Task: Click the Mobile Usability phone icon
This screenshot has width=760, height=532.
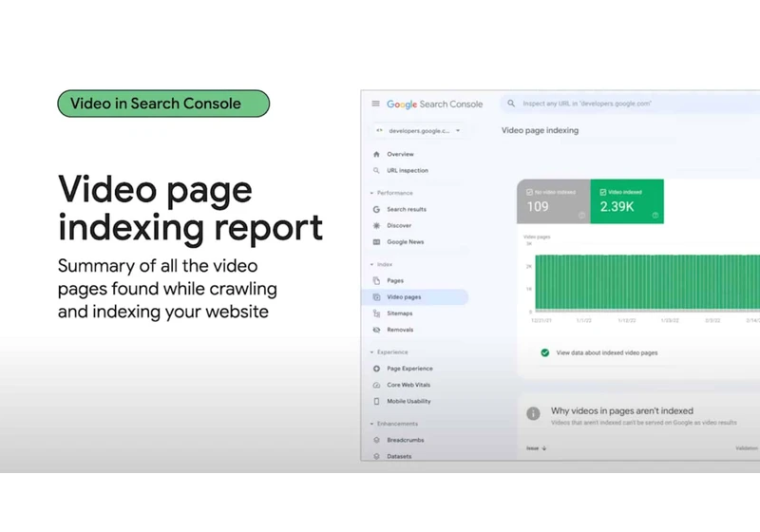Action: (x=376, y=401)
